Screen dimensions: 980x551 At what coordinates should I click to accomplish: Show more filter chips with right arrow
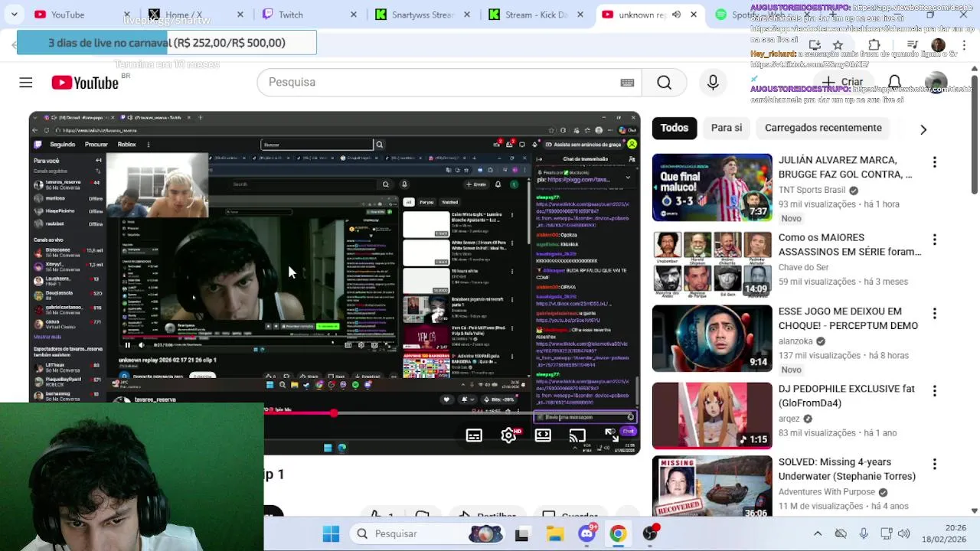pos(923,129)
